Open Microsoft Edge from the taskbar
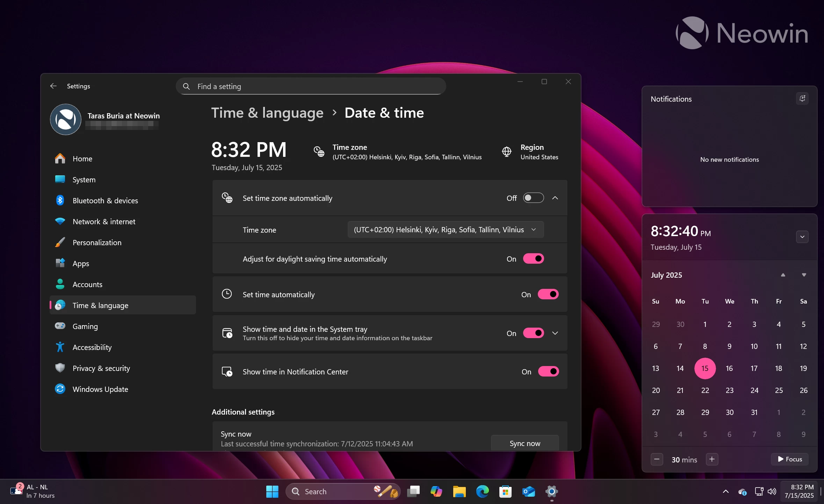 [x=482, y=491]
